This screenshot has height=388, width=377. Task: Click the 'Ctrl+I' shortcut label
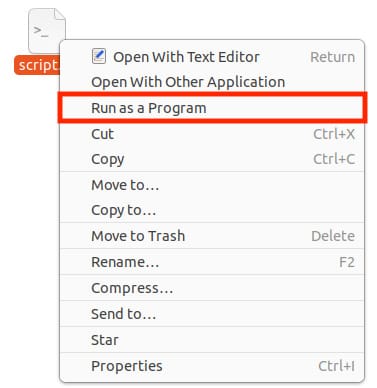[x=336, y=366]
